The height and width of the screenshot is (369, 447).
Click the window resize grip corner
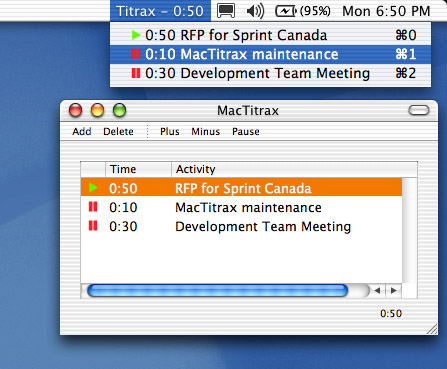click(x=432, y=329)
